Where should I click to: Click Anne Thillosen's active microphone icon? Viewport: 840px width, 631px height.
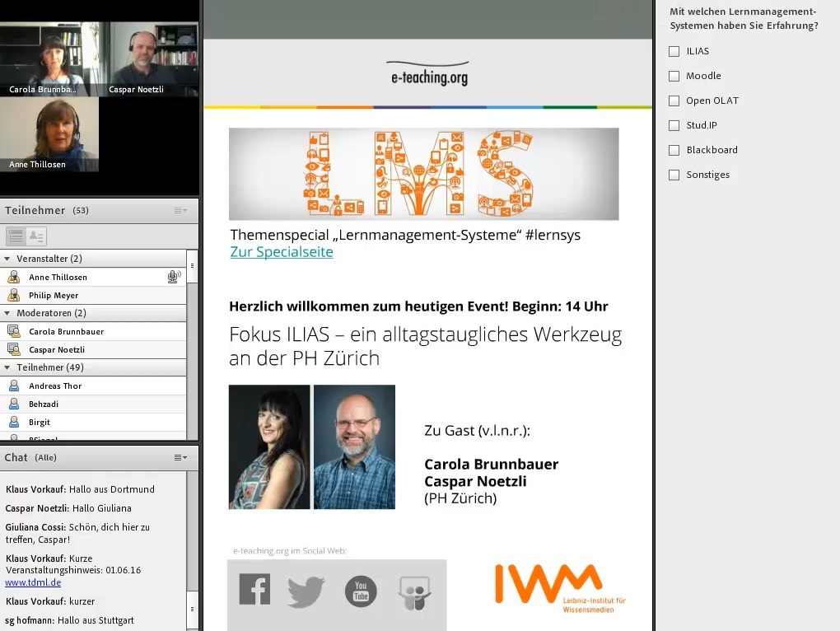point(174,277)
